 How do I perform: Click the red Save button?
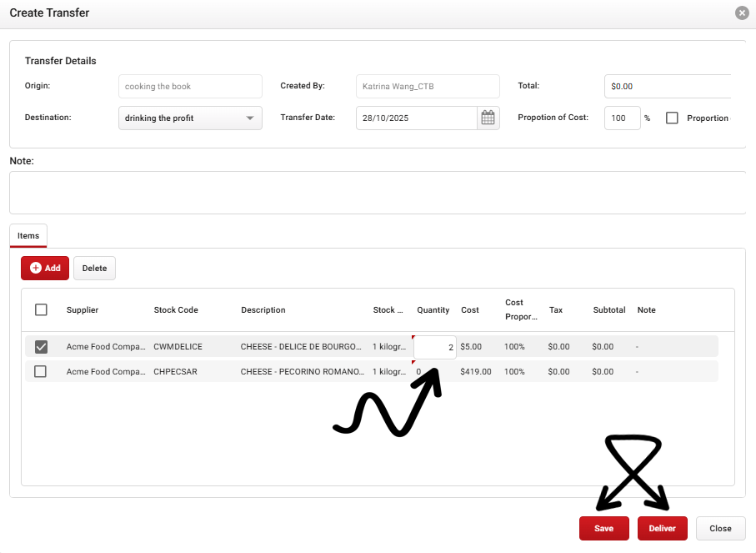coord(604,528)
